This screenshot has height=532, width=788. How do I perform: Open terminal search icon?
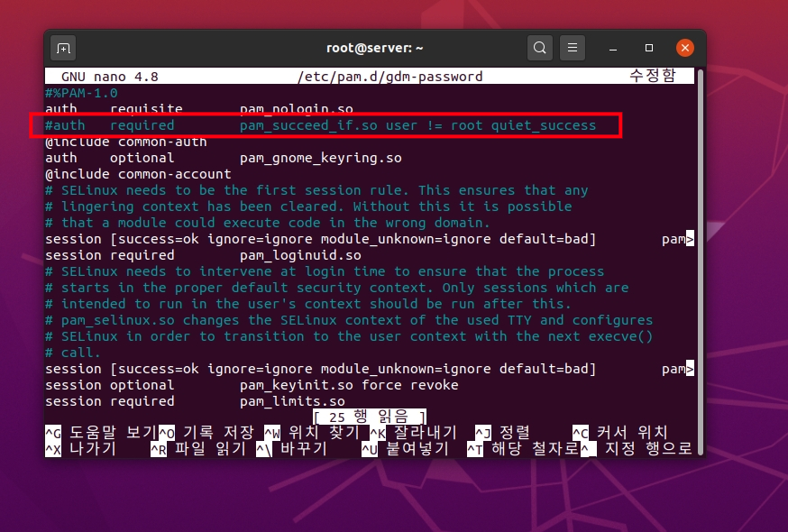click(x=540, y=48)
